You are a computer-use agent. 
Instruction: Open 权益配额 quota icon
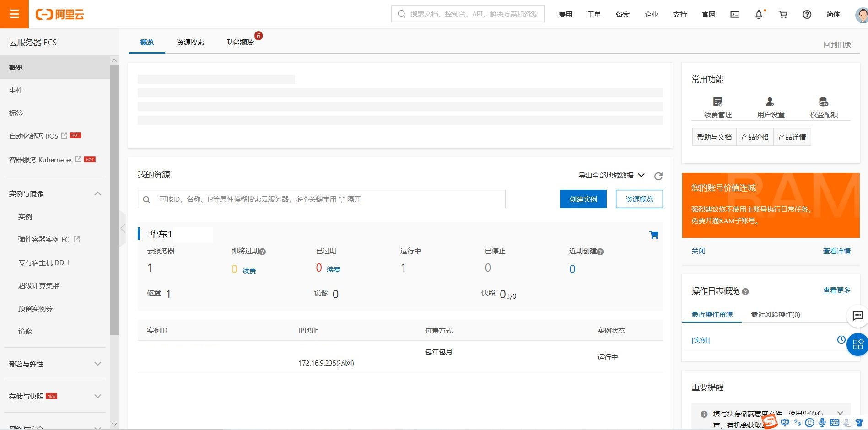(824, 102)
